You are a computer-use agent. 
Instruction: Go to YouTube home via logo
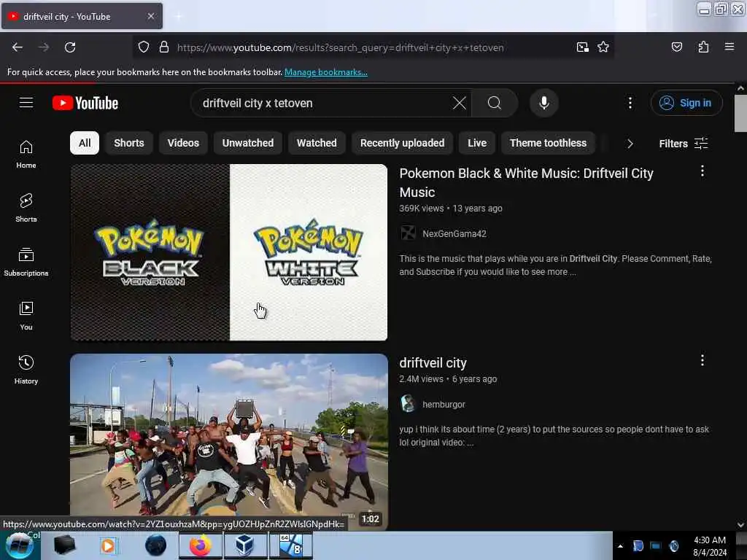[x=85, y=103]
